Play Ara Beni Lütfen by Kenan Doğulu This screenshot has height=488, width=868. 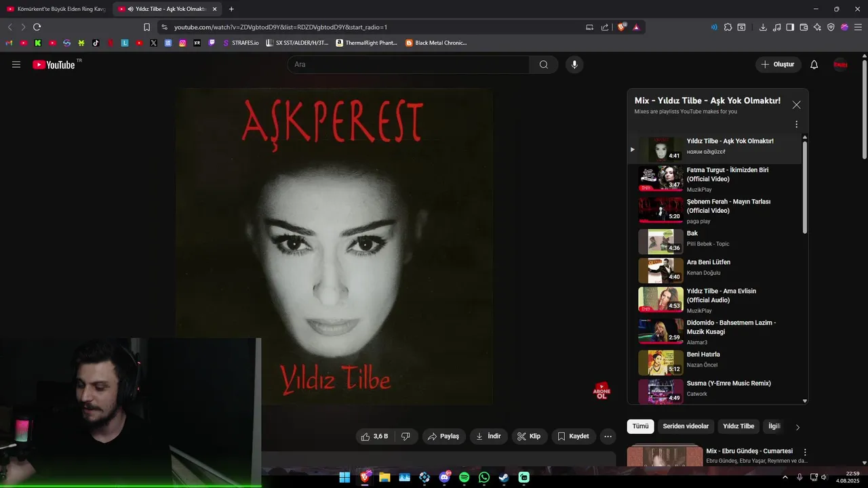pos(714,270)
